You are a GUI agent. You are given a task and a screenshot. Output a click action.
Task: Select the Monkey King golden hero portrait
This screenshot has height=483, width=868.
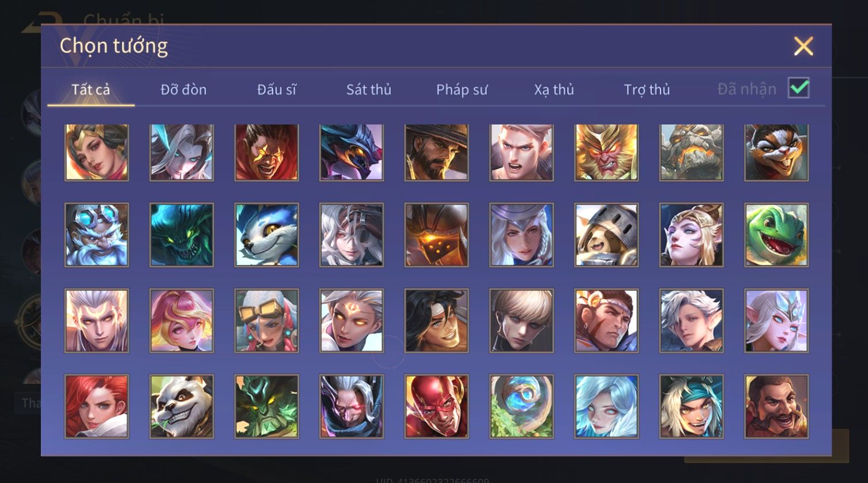pos(606,152)
